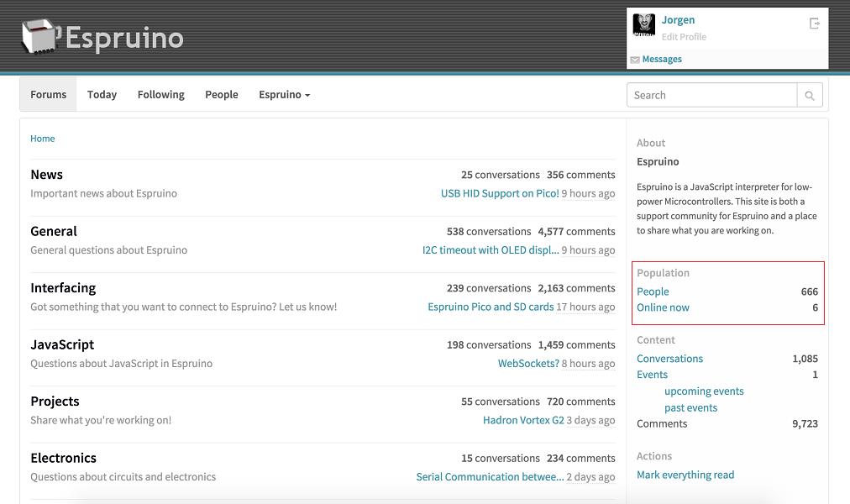The height and width of the screenshot is (504, 850).
Task: Click '3 days ago' timestamp in Projects row
Action: 590,420
